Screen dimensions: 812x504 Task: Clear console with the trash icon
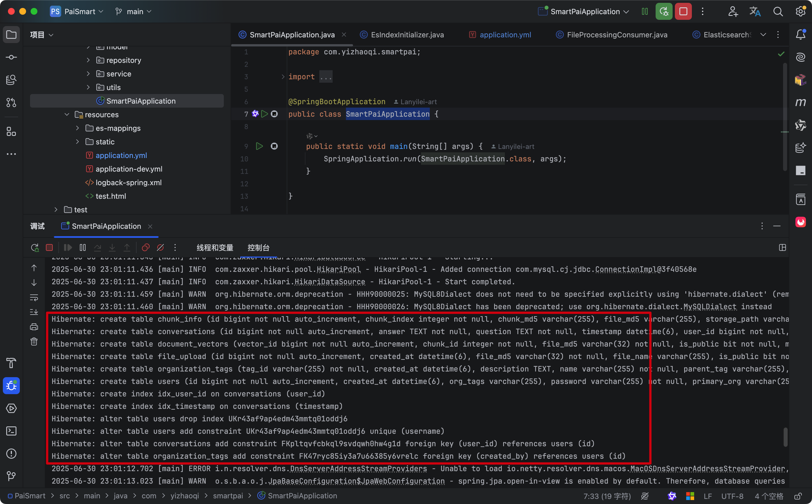click(34, 342)
